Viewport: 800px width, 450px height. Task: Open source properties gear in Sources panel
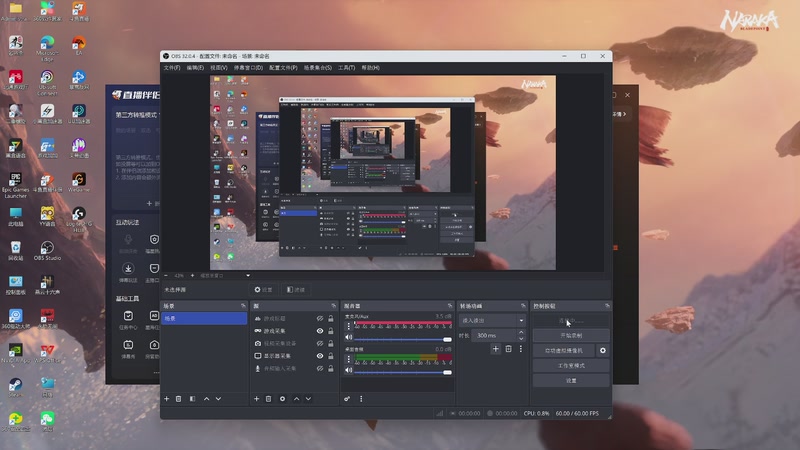click(x=282, y=398)
